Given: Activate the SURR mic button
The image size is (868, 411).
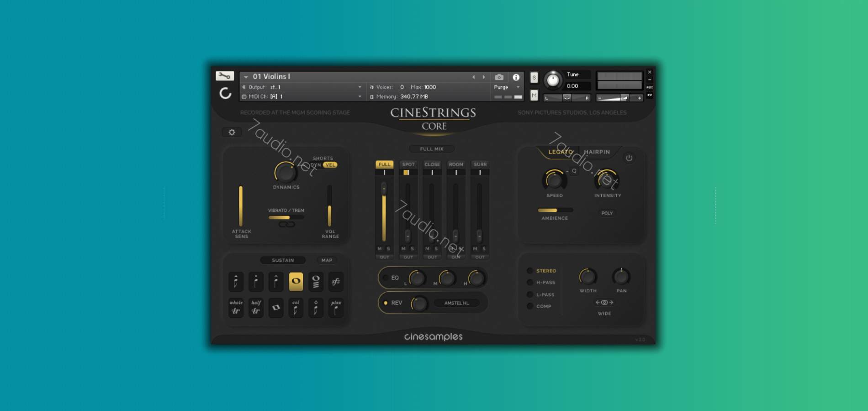Looking at the screenshot, I should pyautogui.click(x=480, y=164).
